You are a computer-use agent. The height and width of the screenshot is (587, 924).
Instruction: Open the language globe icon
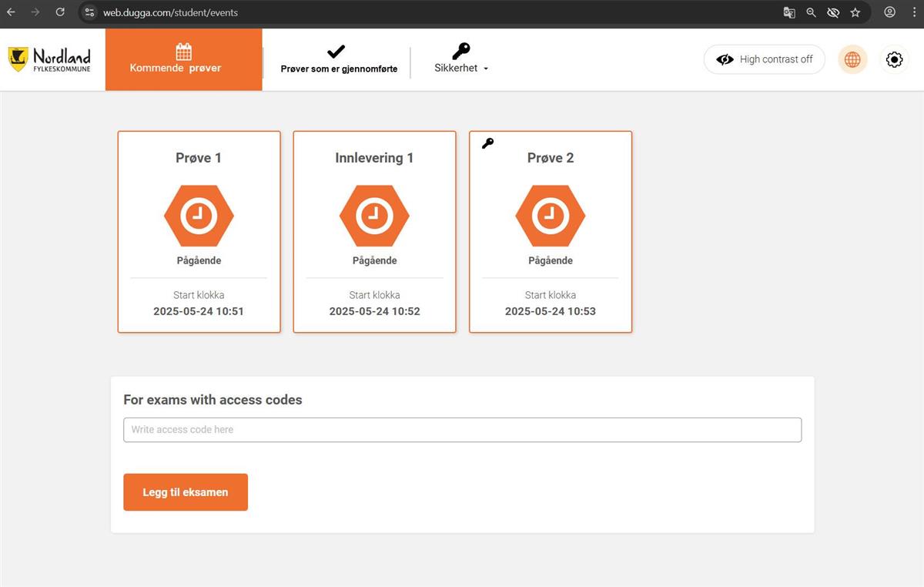point(852,59)
